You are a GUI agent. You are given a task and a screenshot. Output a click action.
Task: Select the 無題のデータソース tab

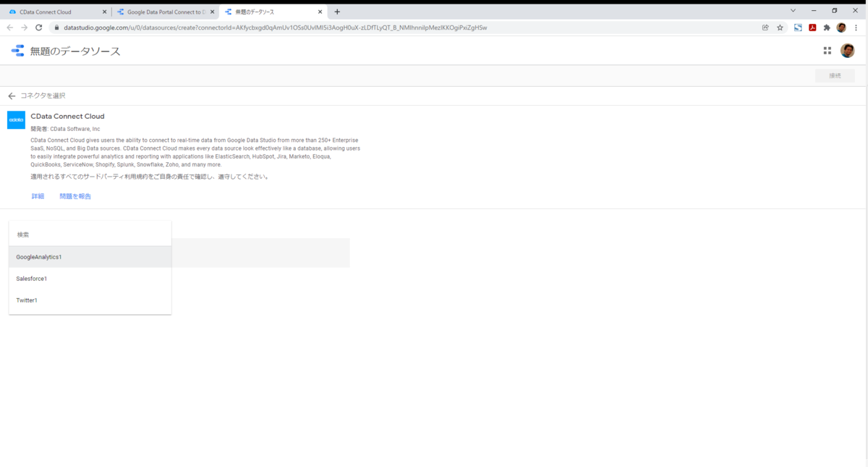tap(273, 12)
